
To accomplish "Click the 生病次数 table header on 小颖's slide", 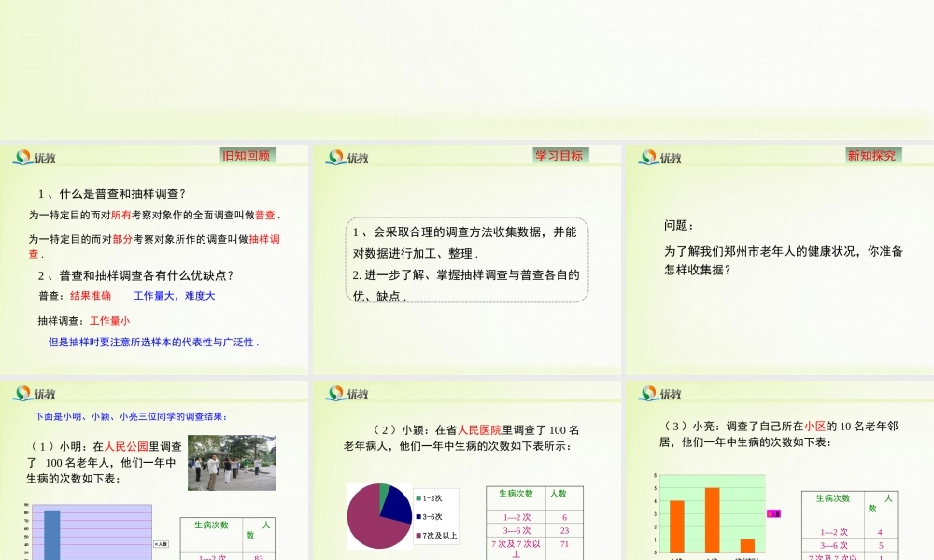I will point(516,494).
